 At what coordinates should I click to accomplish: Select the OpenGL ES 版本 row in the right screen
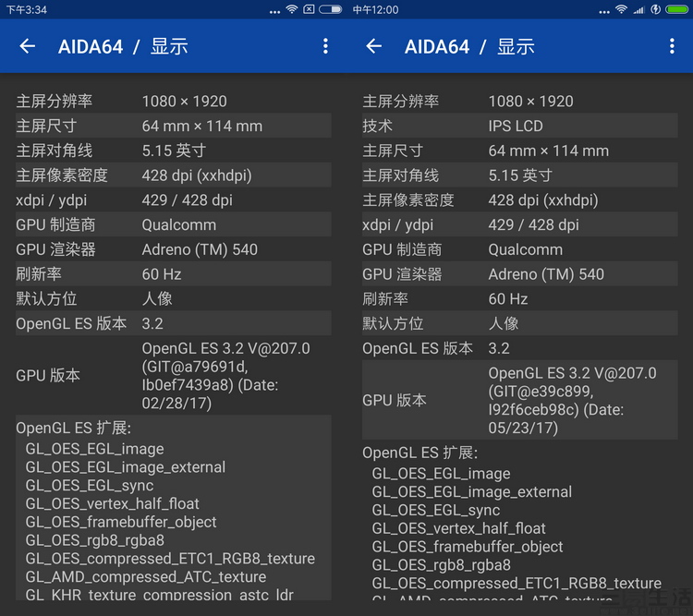[519, 348]
